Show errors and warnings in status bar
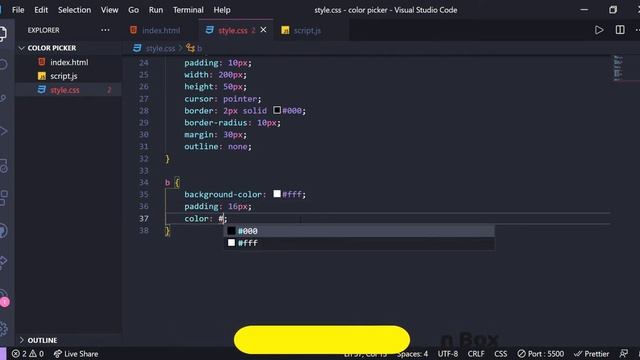The width and height of the screenshot is (640, 360). [28, 354]
